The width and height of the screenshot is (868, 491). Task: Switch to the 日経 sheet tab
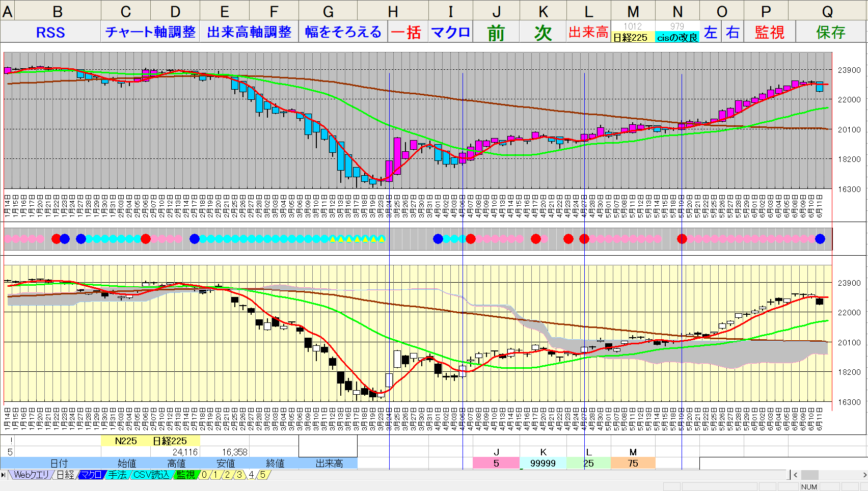coord(65,475)
